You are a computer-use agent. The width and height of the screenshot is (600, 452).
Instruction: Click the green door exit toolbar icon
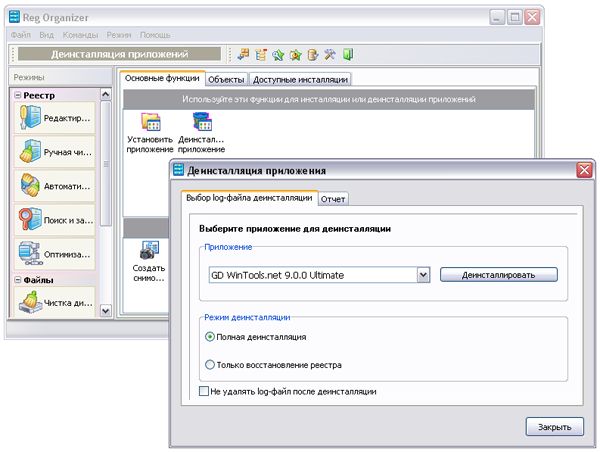tap(347, 54)
